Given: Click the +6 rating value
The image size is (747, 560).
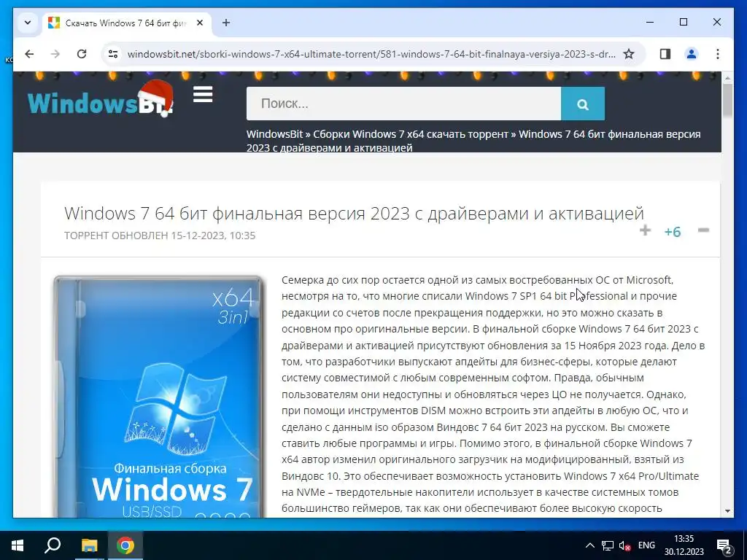Looking at the screenshot, I should pyautogui.click(x=673, y=231).
